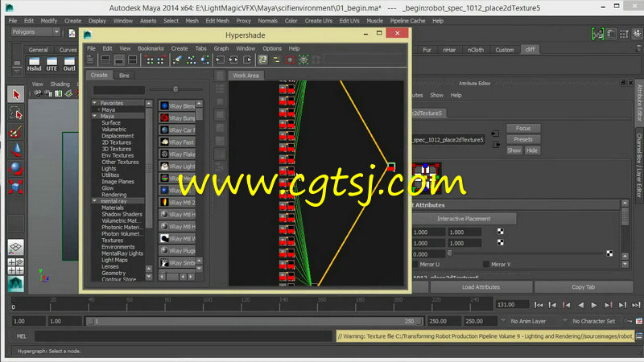644x362 pixels.
Task: Switch to the Work Area tab
Action: [246, 76]
